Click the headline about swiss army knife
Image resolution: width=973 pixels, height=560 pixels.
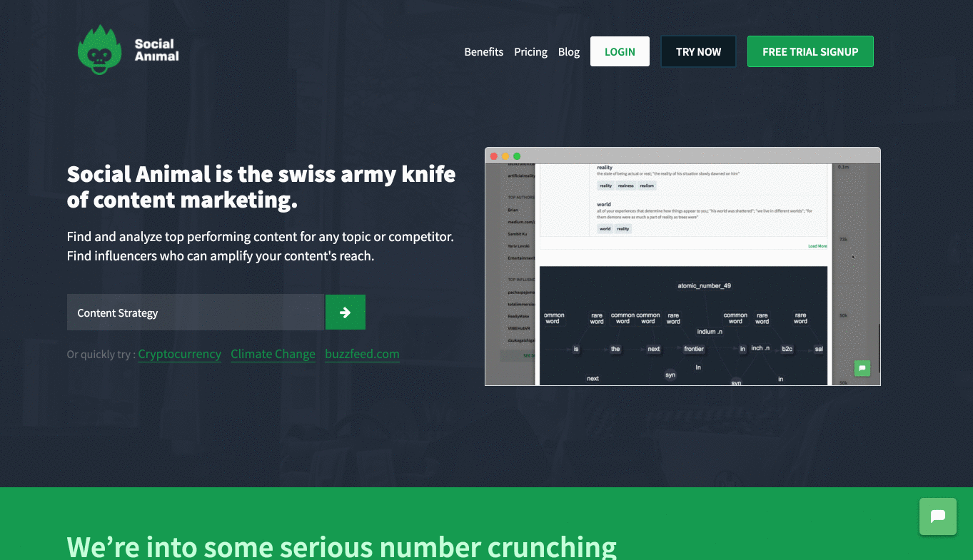(261, 187)
